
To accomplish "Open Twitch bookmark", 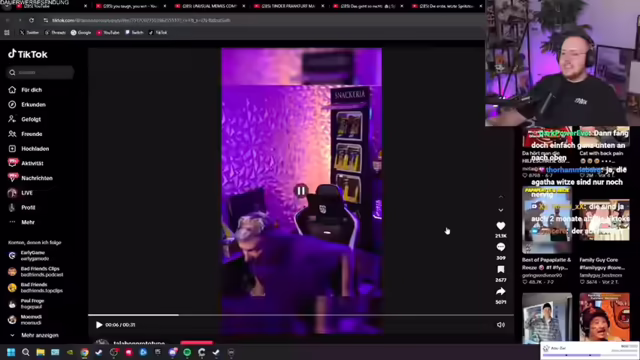I will pos(134,33).
